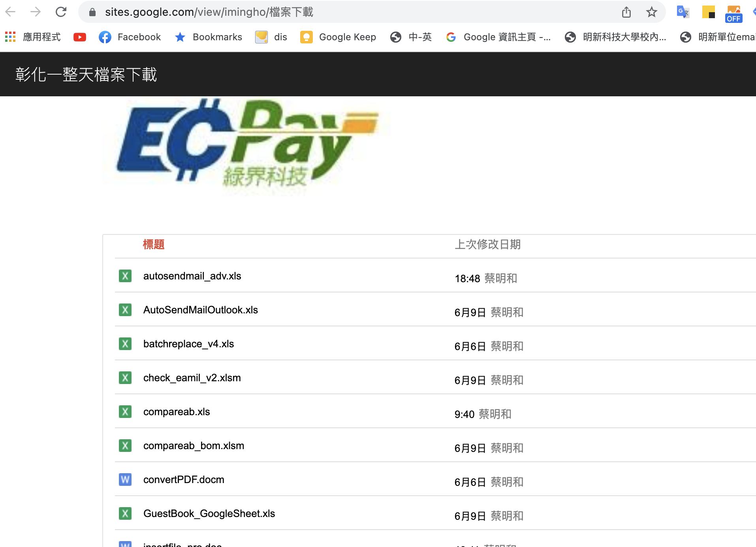The image size is (756, 547).
Task: Open convertPDF.docm file
Action: click(184, 480)
